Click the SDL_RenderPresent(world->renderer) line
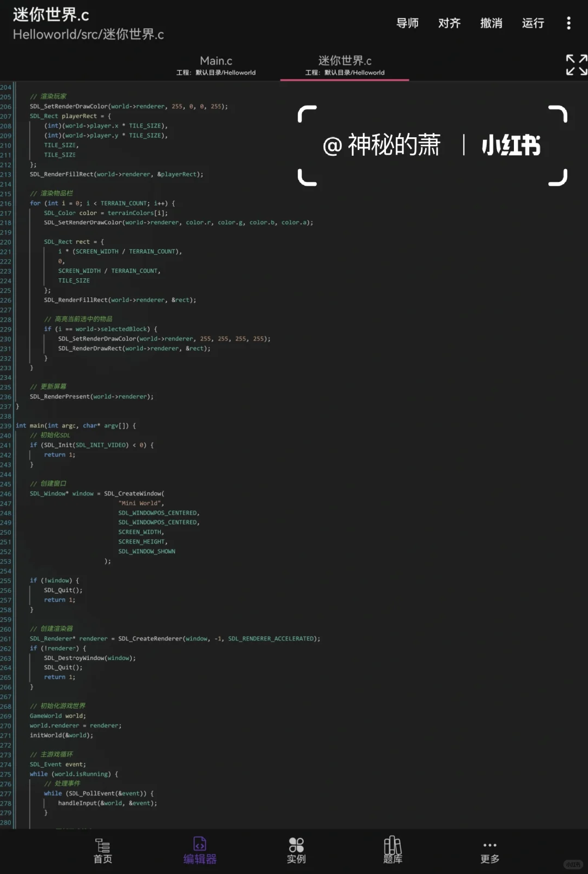Viewport: 588px width, 874px height. pyautogui.click(x=91, y=396)
